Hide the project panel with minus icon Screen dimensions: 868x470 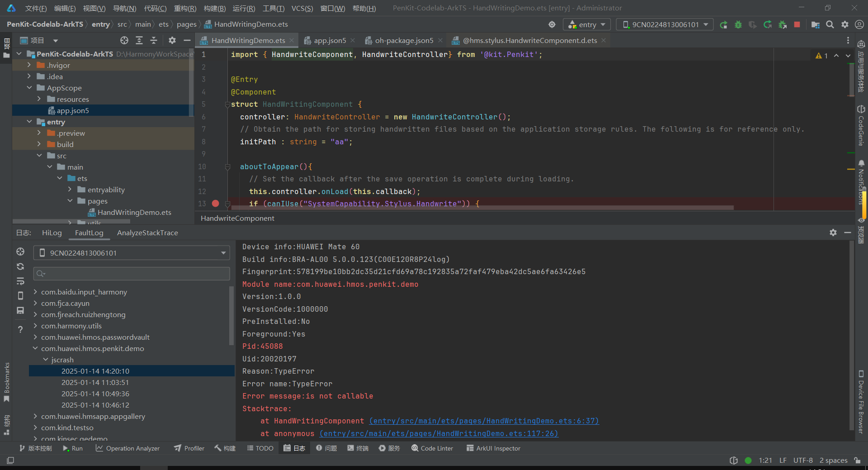pos(187,40)
